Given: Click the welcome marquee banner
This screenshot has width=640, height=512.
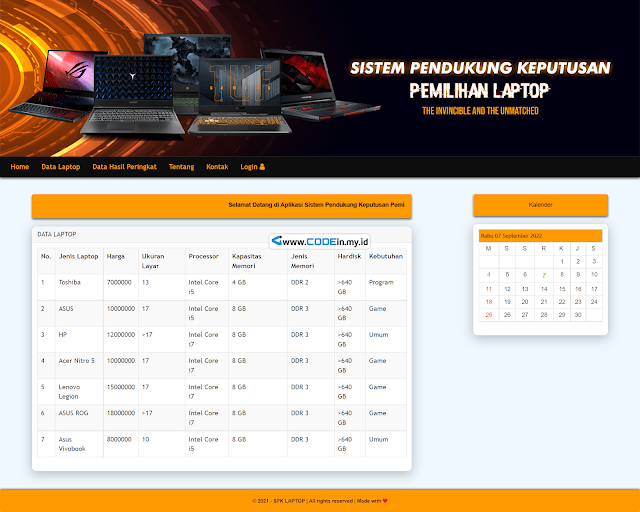Looking at the screenshot, I should [222, 205].
